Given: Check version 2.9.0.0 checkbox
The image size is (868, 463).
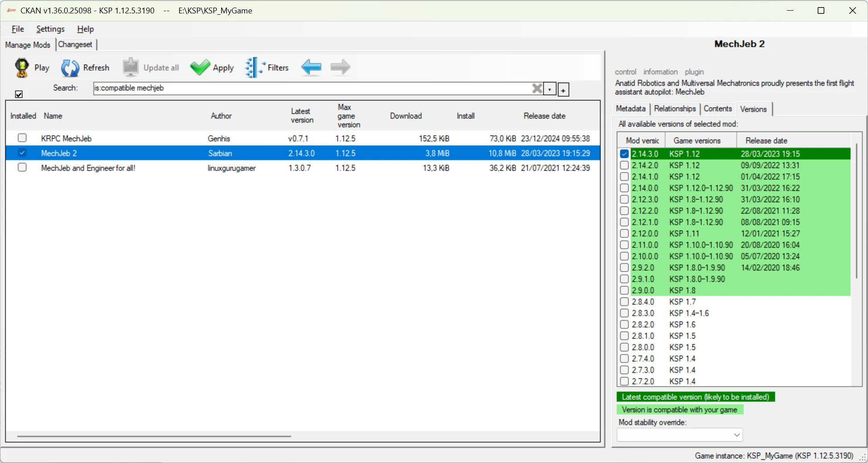Looking at the screenshot, I should 624,290.
